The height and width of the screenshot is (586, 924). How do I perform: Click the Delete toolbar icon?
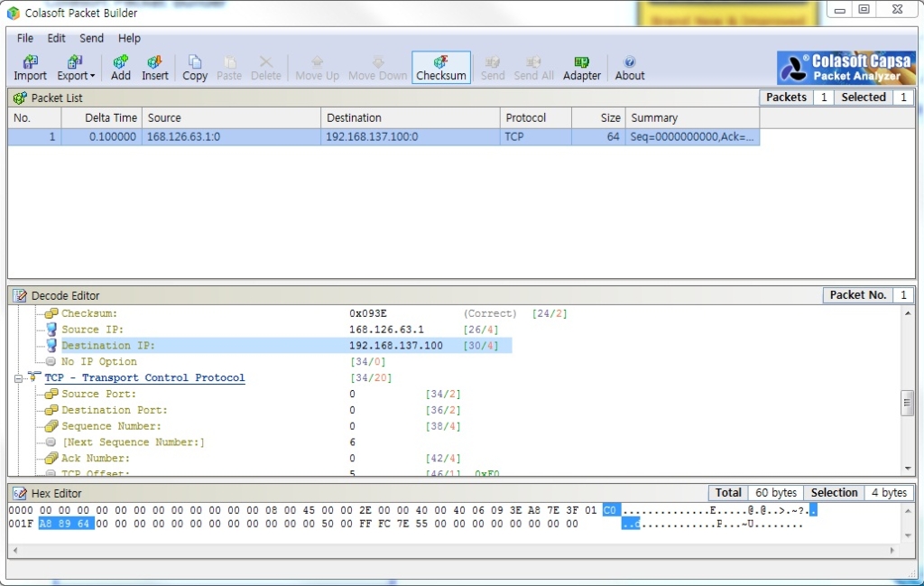[266, 68]
